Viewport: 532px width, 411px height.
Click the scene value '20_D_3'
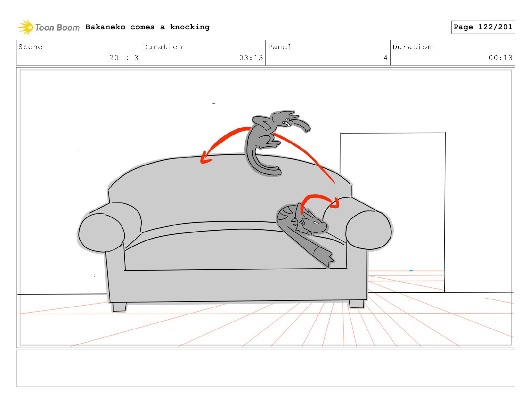(x=124, y=58)
